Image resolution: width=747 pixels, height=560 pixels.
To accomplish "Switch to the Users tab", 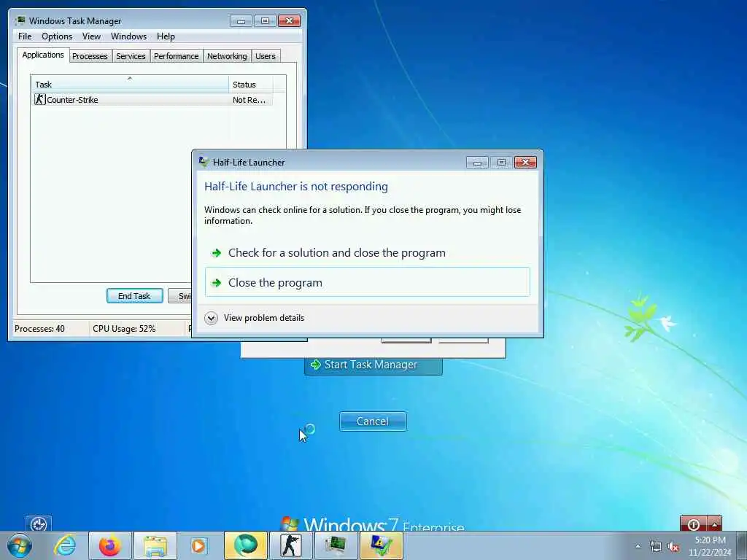I will click(266, 56).
